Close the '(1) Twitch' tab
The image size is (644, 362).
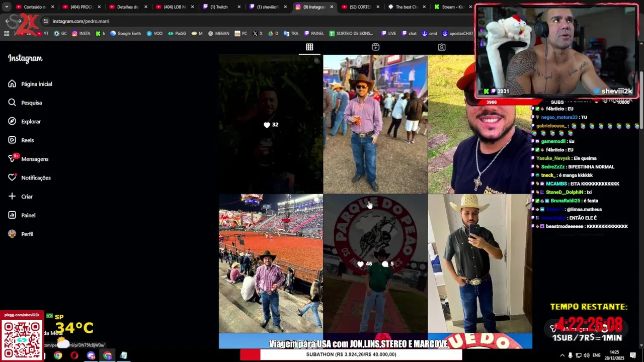239,7
